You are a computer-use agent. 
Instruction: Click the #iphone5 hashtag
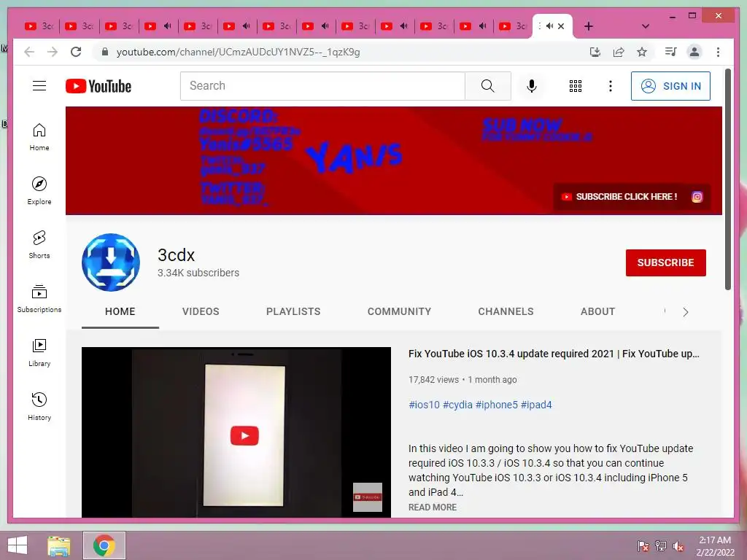(496, 405)
